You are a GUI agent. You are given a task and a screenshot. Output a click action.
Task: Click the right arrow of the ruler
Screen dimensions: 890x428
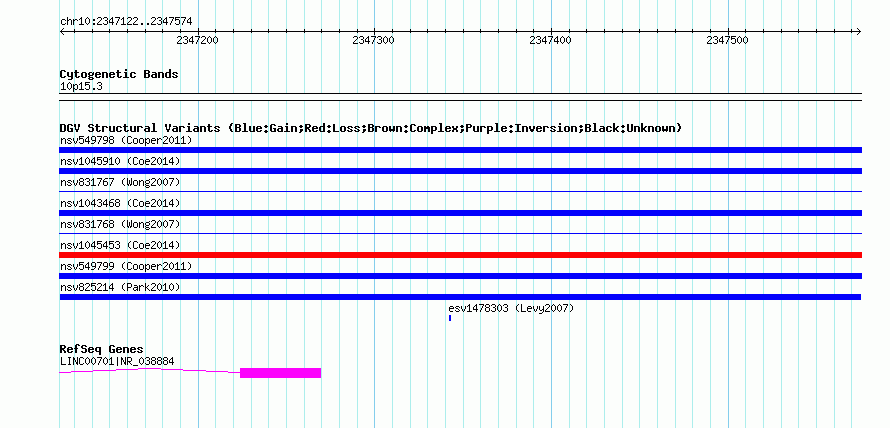click(859, 32)
